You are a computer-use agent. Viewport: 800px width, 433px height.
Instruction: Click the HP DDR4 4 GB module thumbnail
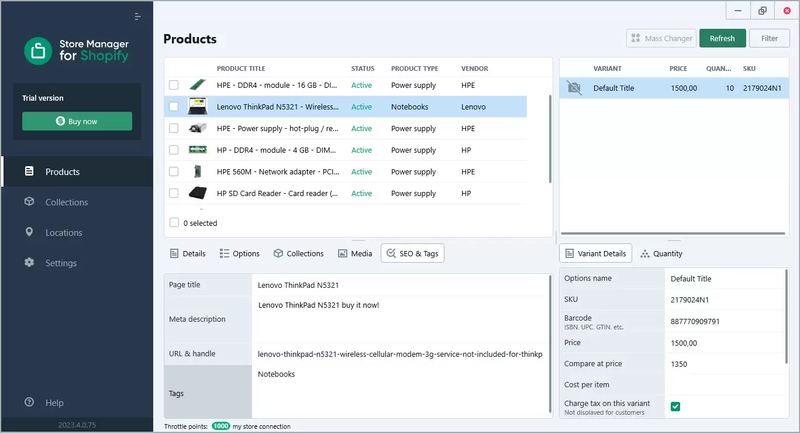pyautogui.click(x=197, y=150)
